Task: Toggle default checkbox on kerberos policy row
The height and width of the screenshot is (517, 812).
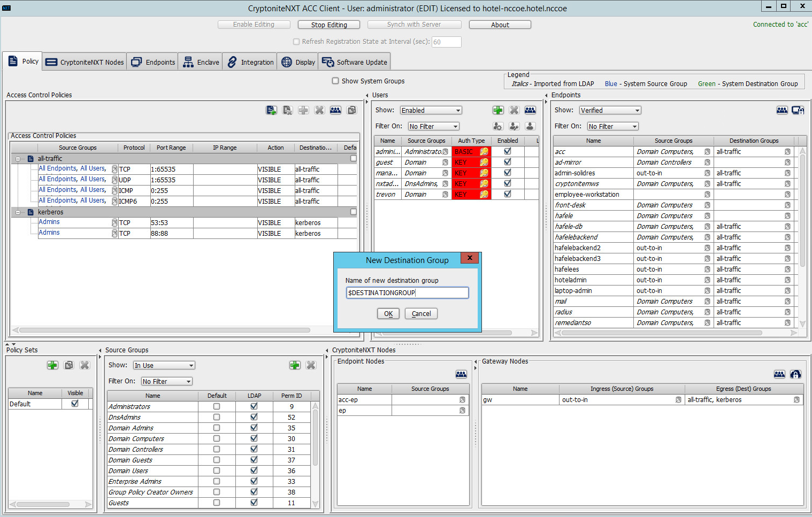Action: (x=354, y=212)
